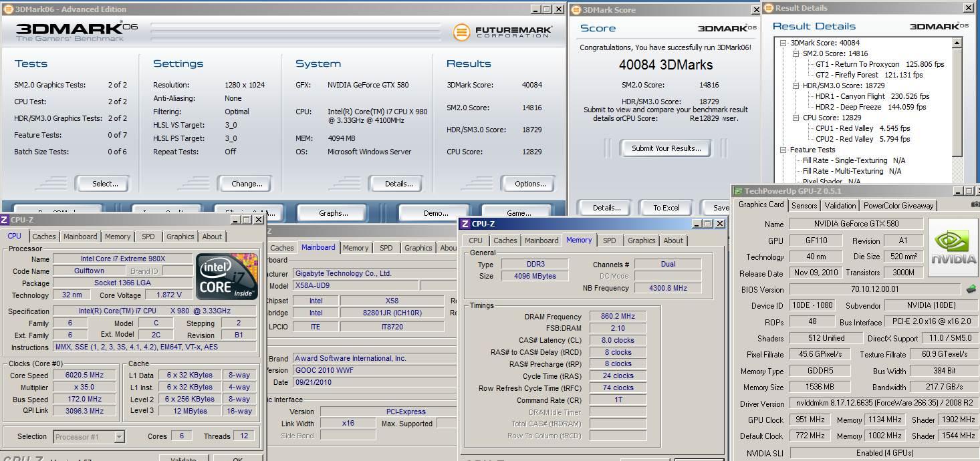Collapse the SM2.0 Score 14816 node
The height and width of the screenshot is (461, 980).
click(796, 53)
